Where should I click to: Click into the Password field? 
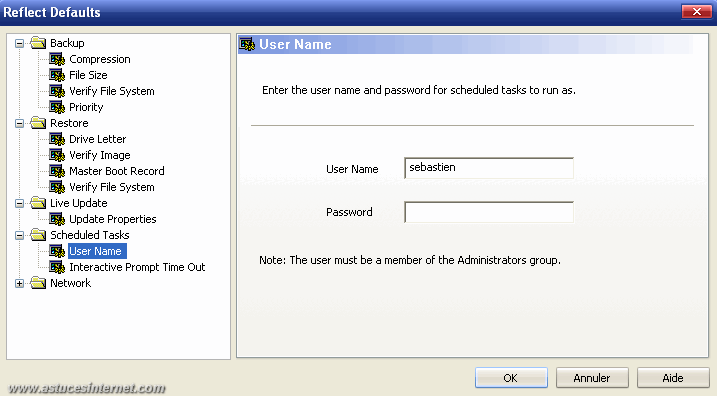tap(489, 212)
